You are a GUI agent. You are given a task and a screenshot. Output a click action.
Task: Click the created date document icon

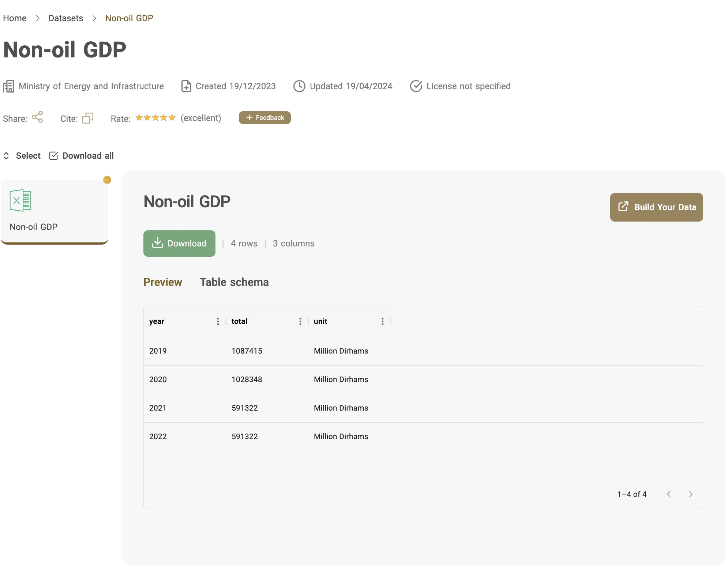point(186,86)
